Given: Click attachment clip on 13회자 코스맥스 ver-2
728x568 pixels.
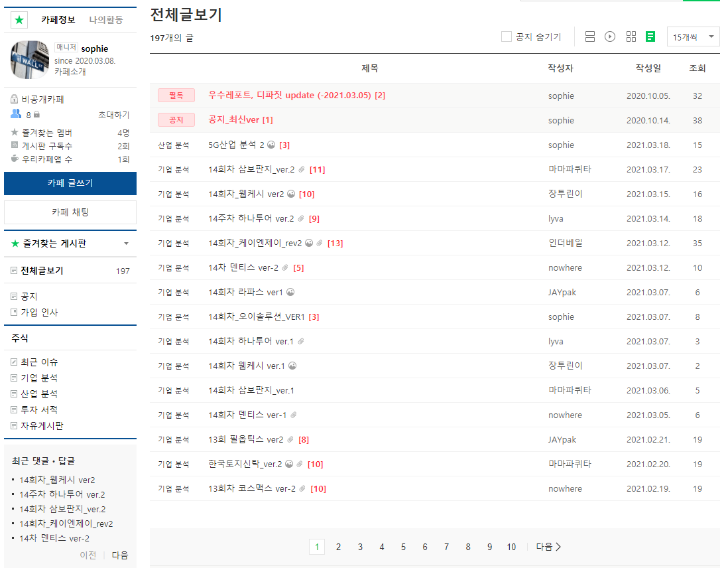Looking at the screenshot, I should [x=302, y=488].
